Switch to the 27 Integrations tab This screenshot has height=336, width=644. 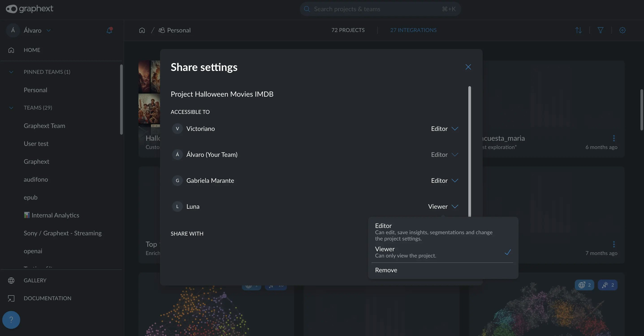tap(413, 30)
